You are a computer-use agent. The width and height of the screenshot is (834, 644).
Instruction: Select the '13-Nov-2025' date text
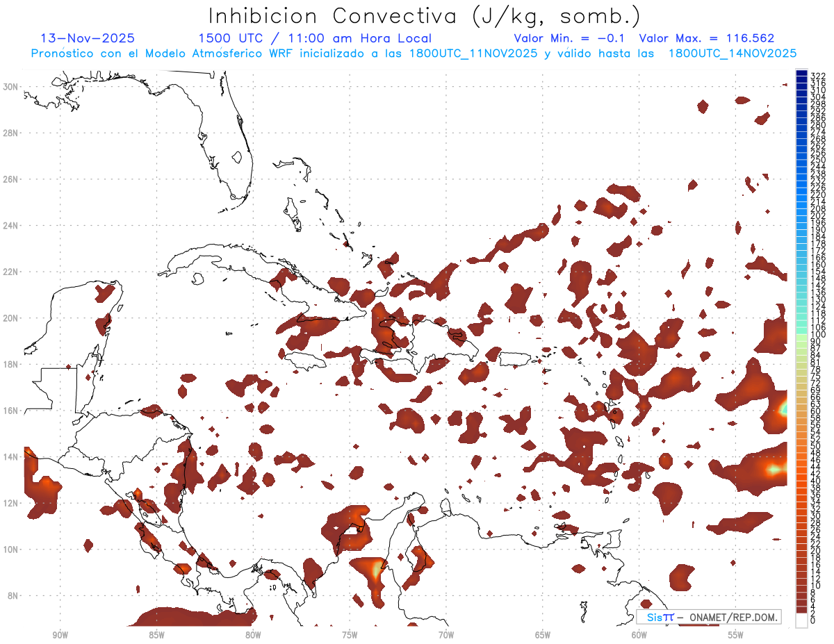88,38
